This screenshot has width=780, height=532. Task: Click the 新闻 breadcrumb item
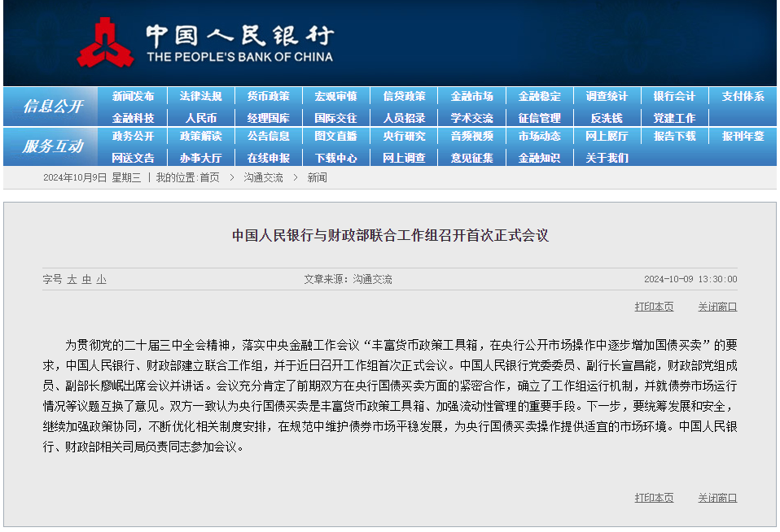pos(317,177)
